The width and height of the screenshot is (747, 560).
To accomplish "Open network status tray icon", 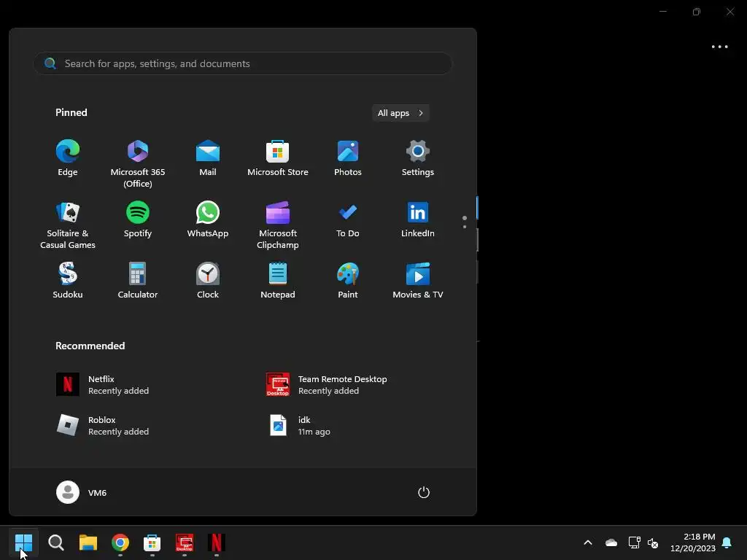I will tap(634, 542).
